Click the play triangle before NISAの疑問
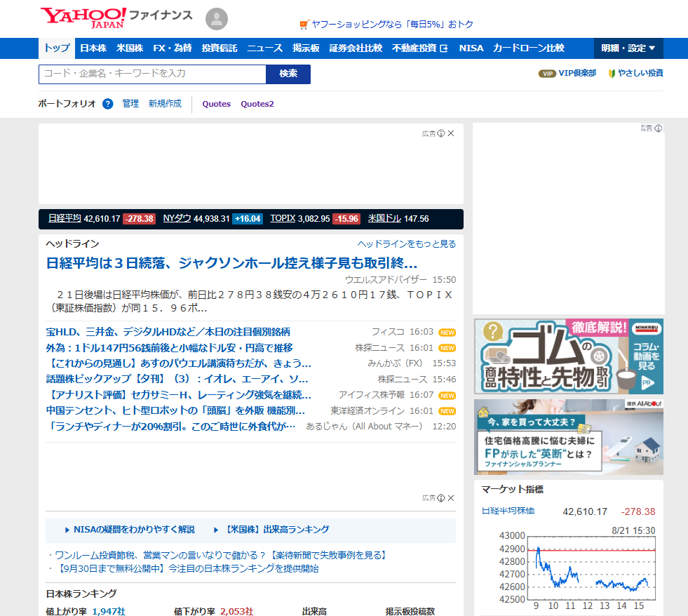 click(67, 530)
